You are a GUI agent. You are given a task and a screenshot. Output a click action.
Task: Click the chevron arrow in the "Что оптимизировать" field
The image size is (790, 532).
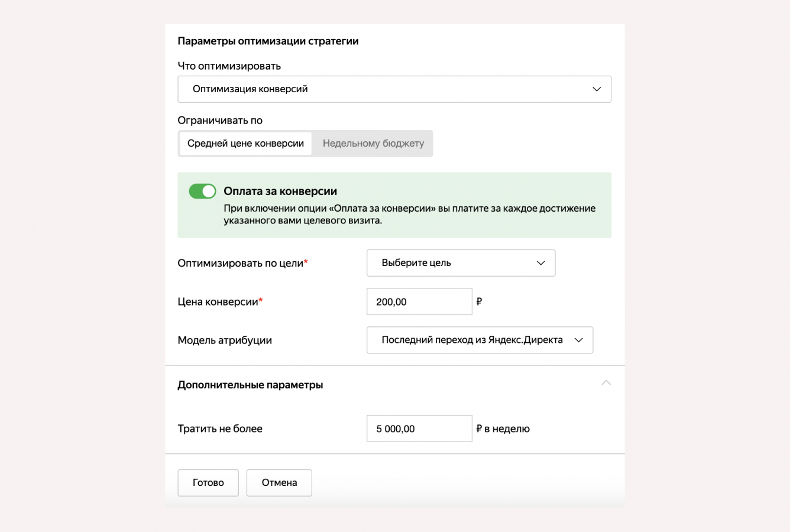(x=597, y=89)
